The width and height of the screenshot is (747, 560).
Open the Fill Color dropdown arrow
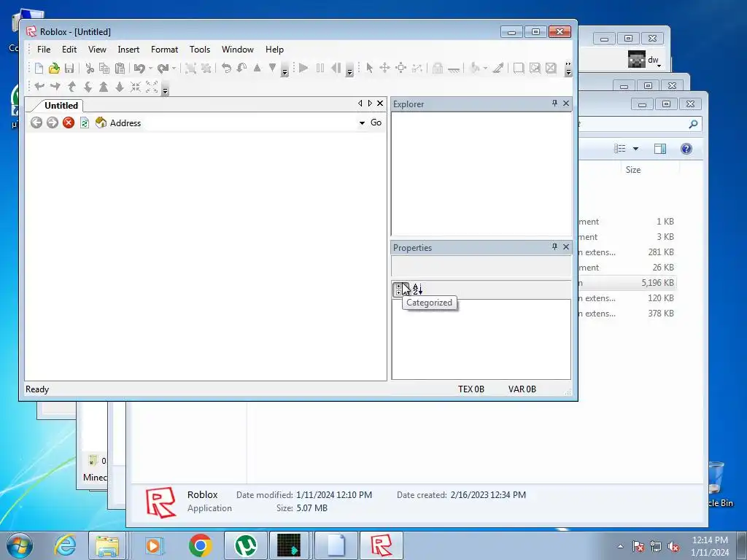485,68
